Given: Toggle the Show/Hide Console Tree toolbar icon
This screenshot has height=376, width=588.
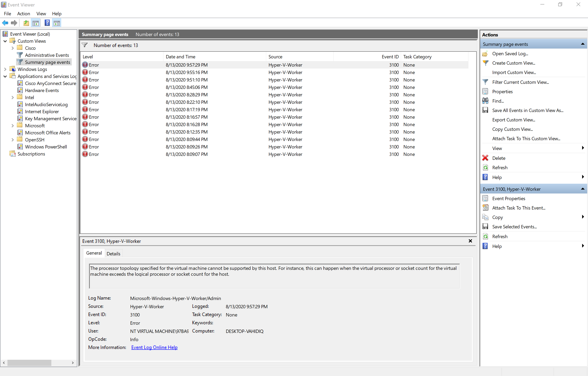Looking at the screenshot, I should pyautogui.click(x=36, y=23).
